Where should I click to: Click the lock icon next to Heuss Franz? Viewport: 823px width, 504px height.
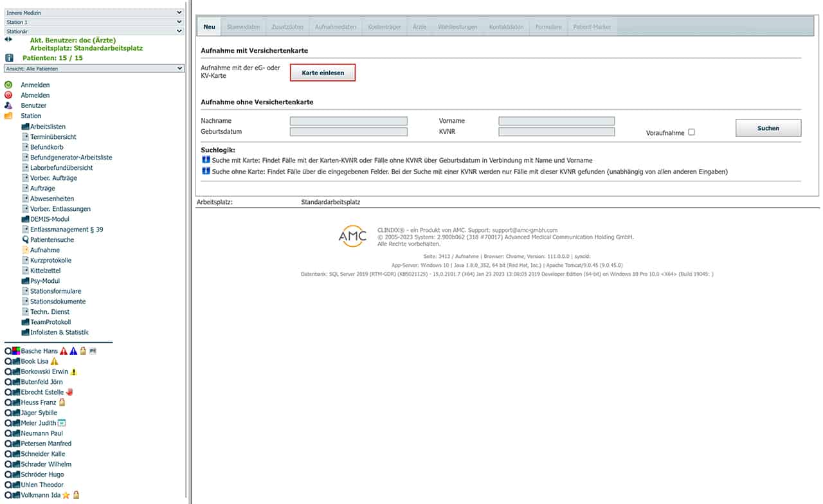coord(62,402)
